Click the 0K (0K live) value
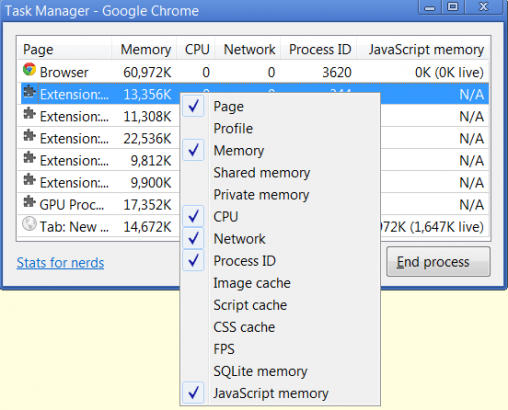The height and width of the screenshot is (410, 508). [x=449, y=72]
